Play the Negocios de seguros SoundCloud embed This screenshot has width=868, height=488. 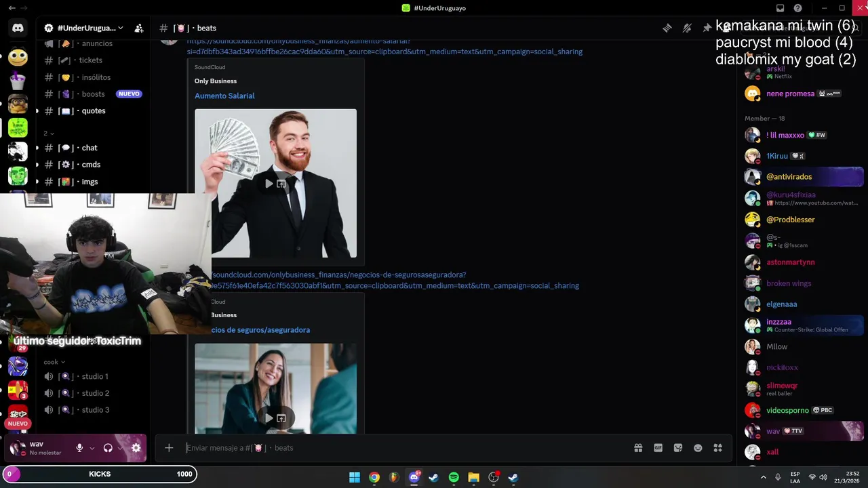pos(269,418)
